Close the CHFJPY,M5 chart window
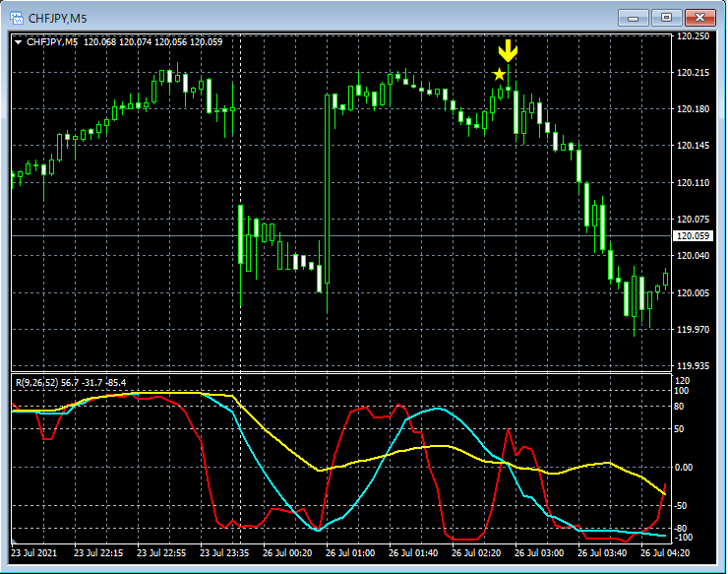The image size is (728, 574). point(699,18)
